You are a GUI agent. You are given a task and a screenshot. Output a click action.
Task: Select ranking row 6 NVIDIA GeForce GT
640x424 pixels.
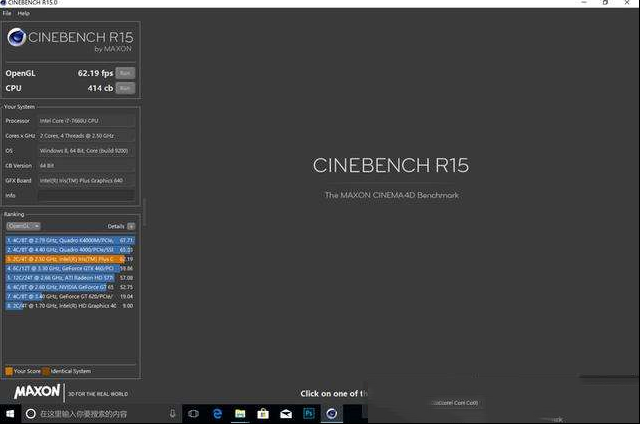(x=70, y=287)
